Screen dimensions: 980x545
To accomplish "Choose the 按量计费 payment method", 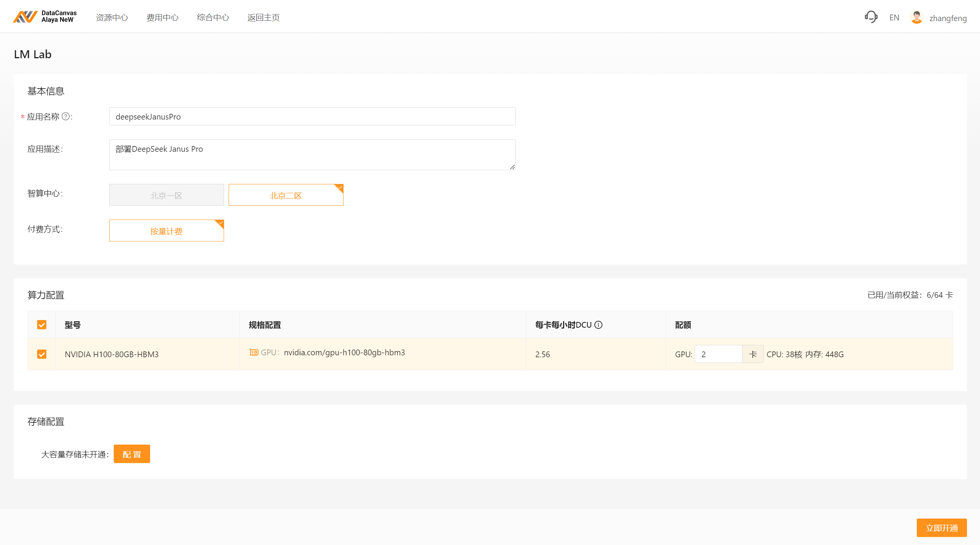I will 166,231.
